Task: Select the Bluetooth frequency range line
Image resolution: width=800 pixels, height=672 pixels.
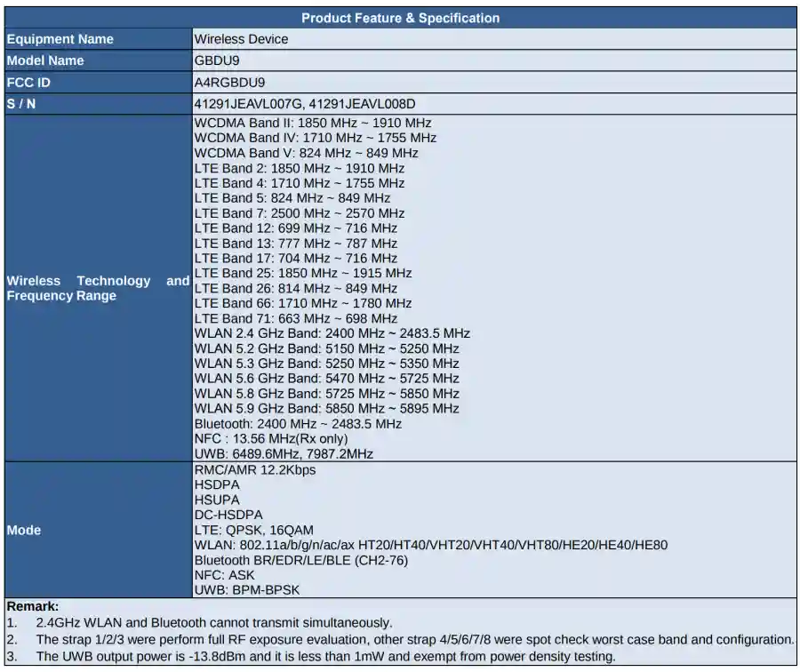Action: pos(298,424)
